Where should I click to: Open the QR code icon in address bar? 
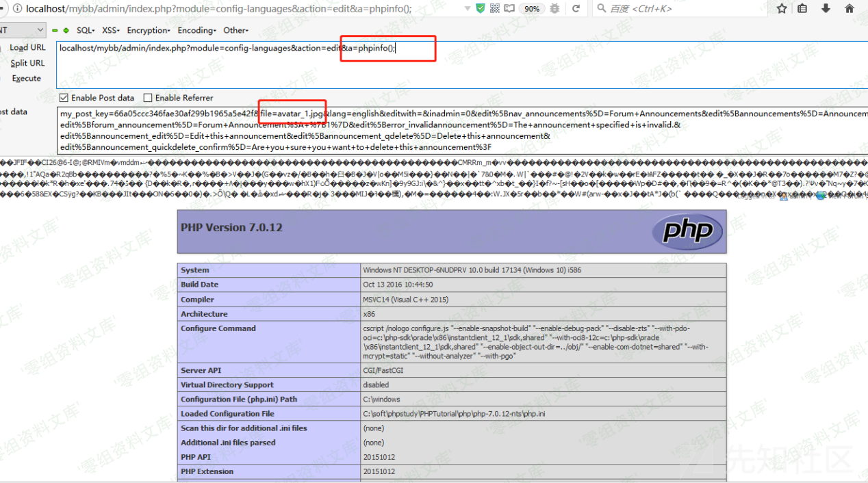click(495, 9)
